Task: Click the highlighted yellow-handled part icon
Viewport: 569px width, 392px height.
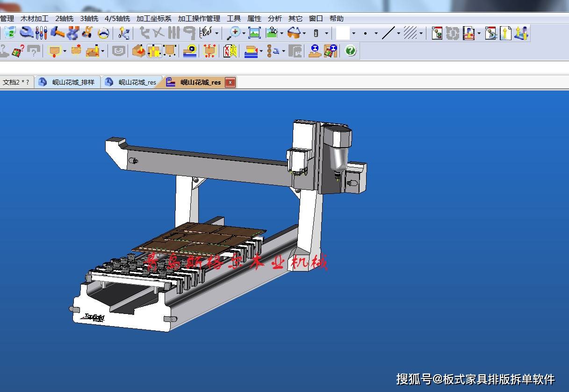Action: 154,50
